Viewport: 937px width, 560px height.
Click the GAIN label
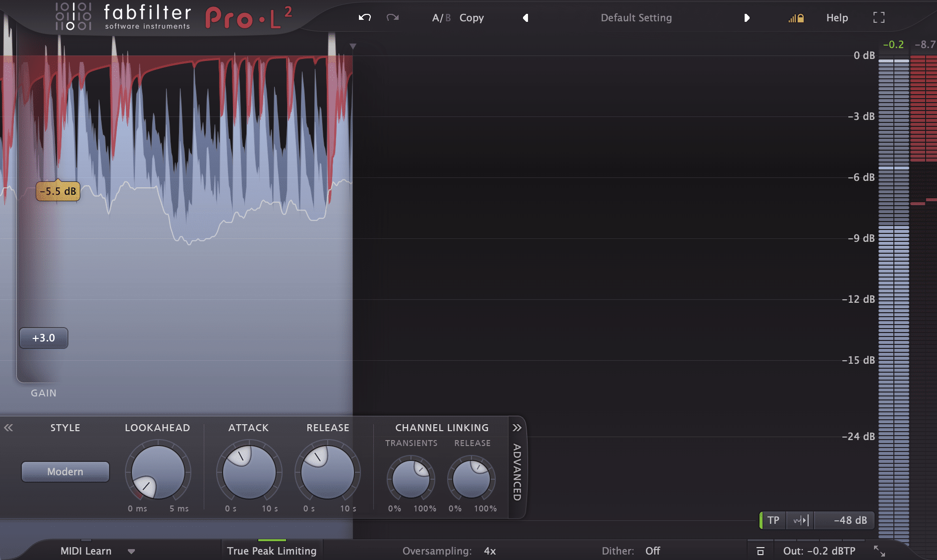44,393
